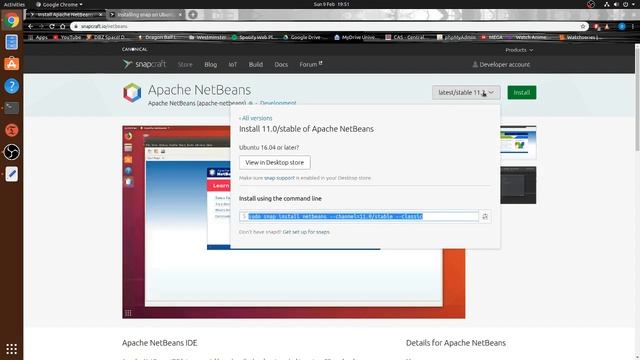Screen dimensions: 640x360
Task: Open the volume indicator in top bar
Action: tap(616, 4)
